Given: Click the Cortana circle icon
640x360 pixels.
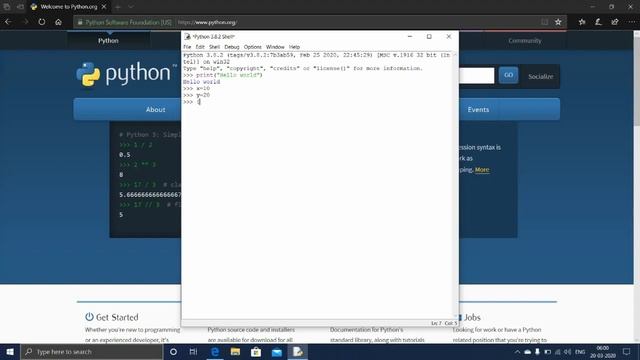Looking at the screenshot, I should click(x=173, y=351).
